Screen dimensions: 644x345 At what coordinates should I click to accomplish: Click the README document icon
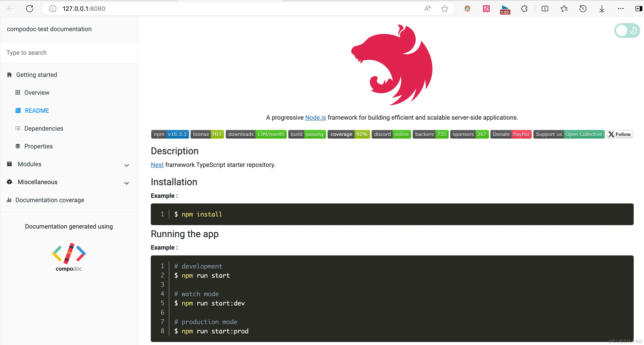point(18,110)
